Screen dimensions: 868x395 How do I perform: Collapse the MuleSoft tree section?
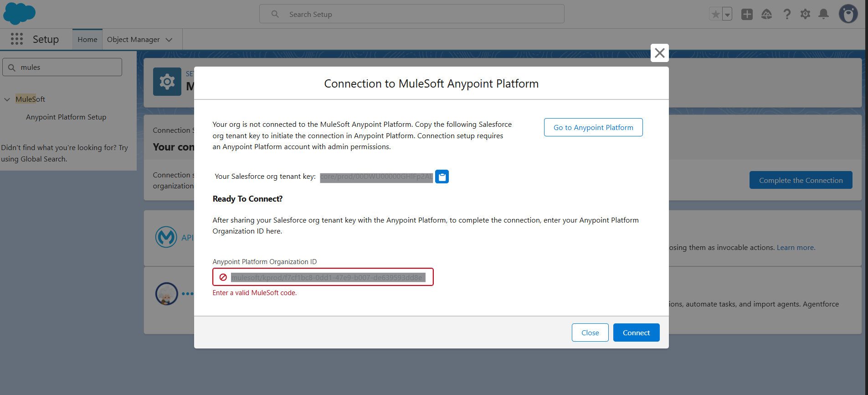click(7, 99)
